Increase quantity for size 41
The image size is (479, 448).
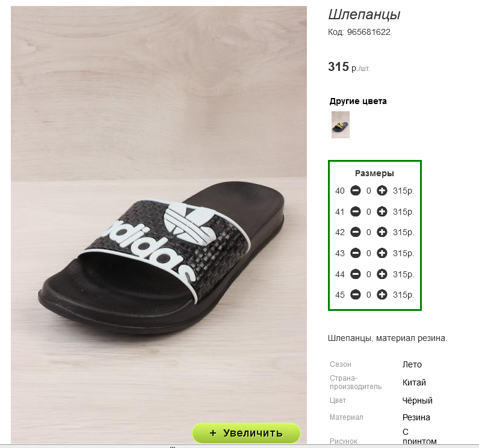382,212
